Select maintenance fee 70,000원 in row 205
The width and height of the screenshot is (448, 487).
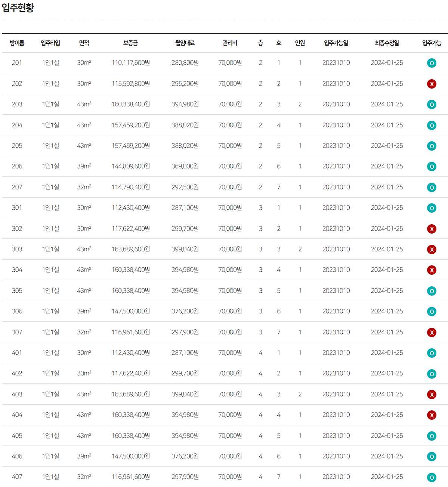(x=230, y=146)
